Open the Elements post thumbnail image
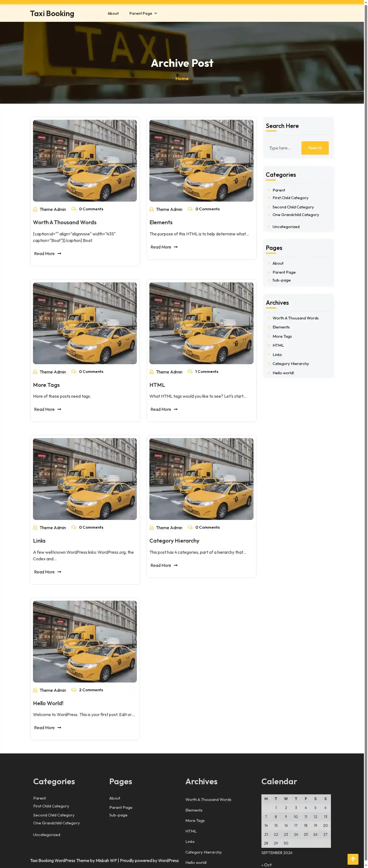This screenshot has width=368, height=868. (x=201, y=161)
